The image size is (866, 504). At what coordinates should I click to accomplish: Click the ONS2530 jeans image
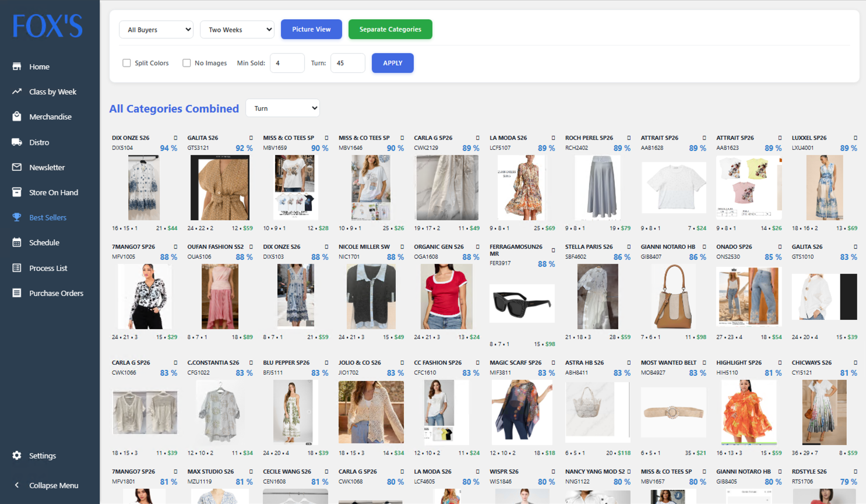[749, 296]
